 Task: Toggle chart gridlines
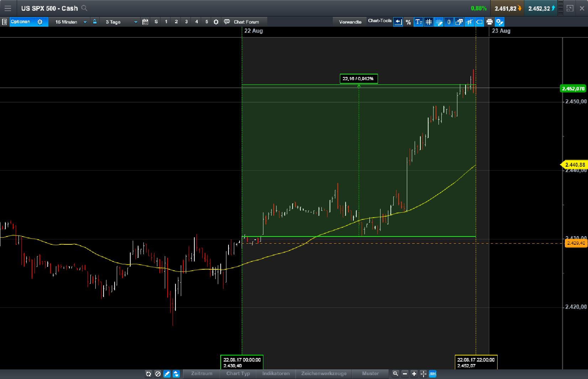click(429, 22)
